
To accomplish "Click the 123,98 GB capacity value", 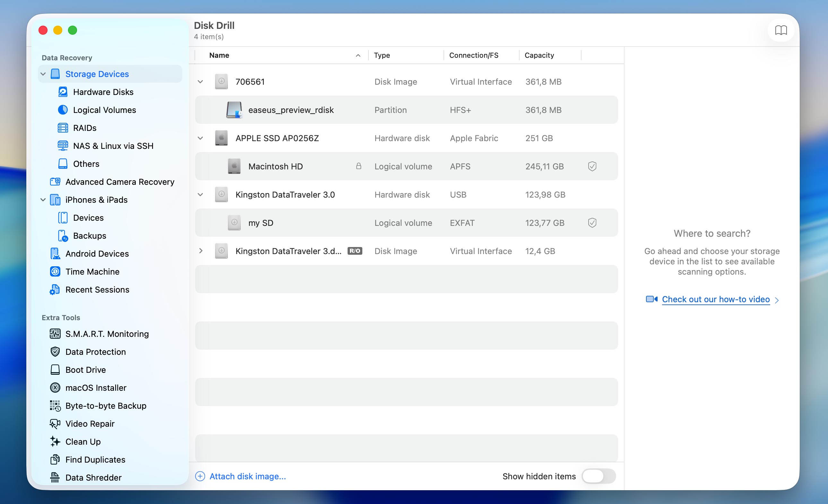I will point(545,194).
